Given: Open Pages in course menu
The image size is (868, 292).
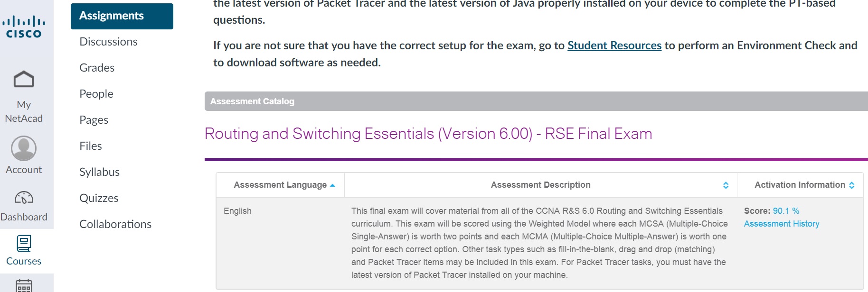Looking at the screenshot, I should [x=94, y=120].
